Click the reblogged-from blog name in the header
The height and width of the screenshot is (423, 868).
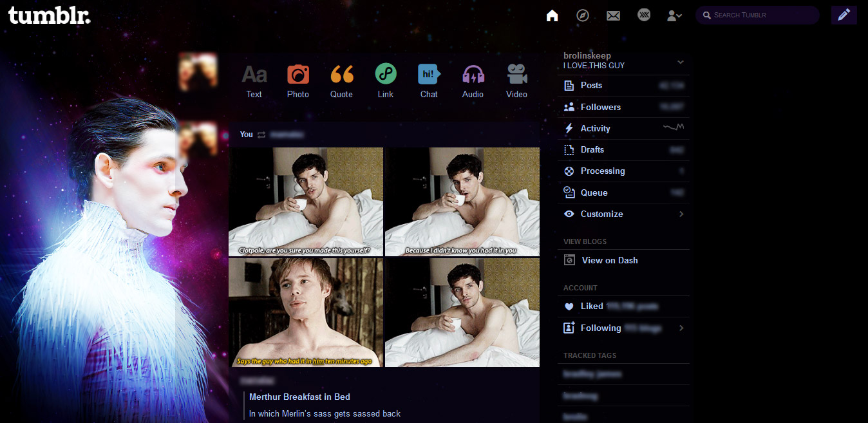287,135
